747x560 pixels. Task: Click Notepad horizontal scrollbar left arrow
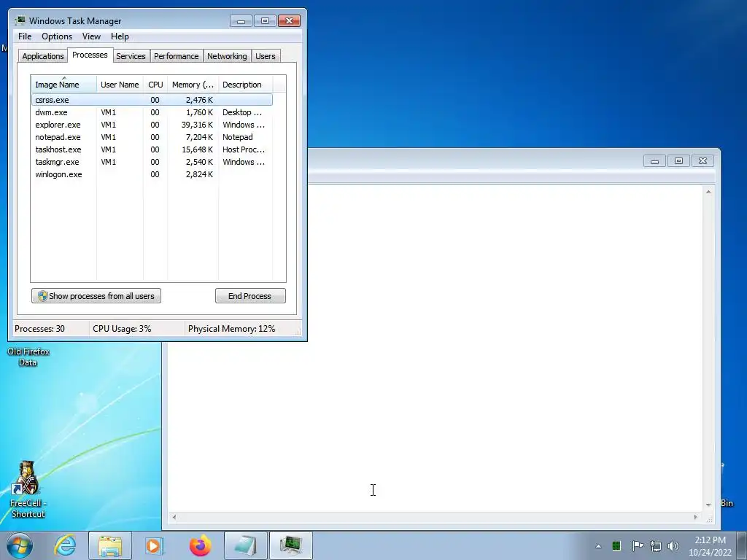(174, 517)
